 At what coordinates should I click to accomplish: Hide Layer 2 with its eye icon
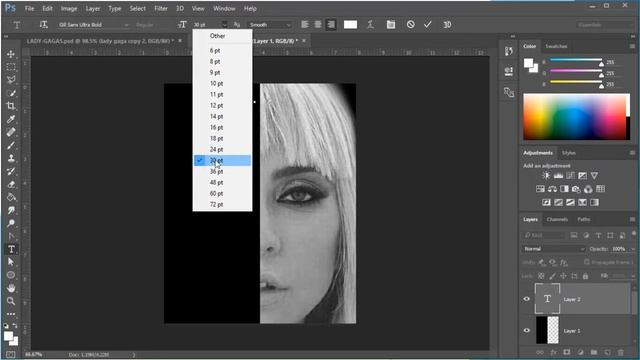(527, 299)
